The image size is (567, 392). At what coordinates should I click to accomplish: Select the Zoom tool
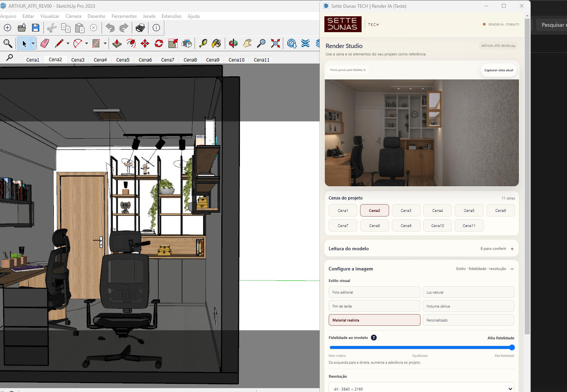[x=261, y=43]
